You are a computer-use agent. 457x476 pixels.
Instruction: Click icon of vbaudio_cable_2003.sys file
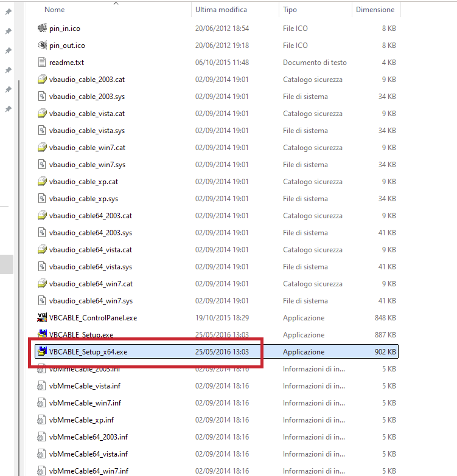[x=42, y=96]
